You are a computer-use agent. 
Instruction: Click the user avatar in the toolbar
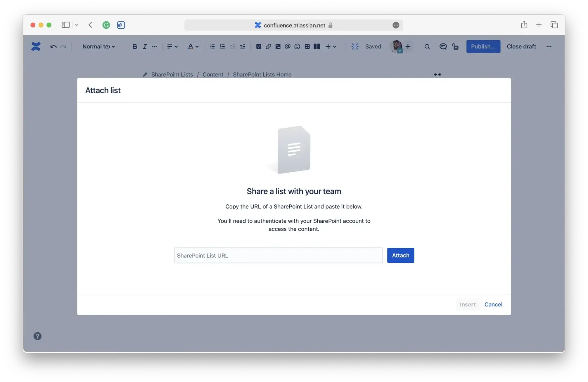(x=396, y=46)
